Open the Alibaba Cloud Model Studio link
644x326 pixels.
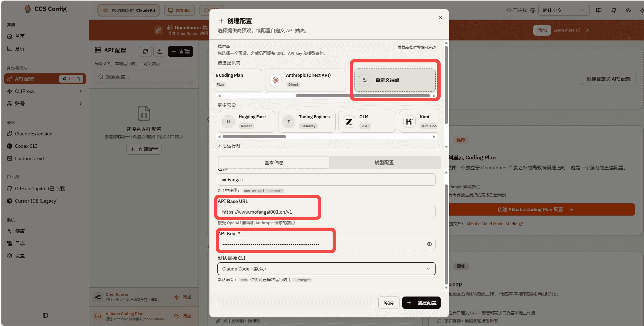pyautogui.click(x=494, y=224)
